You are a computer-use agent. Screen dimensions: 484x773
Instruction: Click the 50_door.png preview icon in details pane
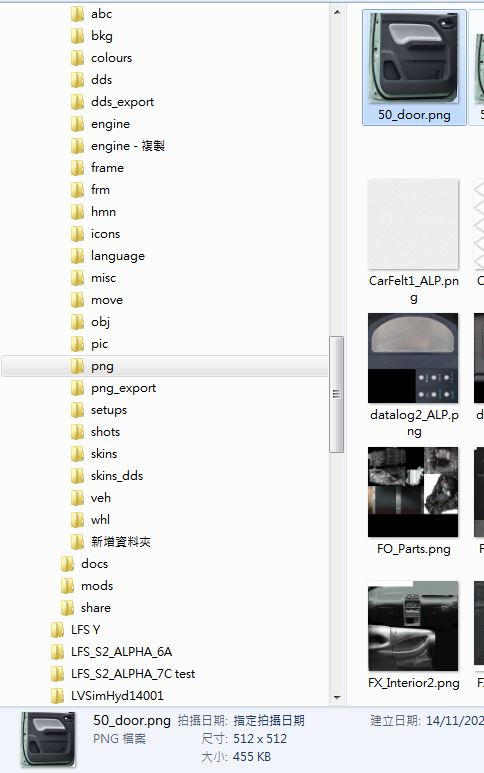coord(48,739)
